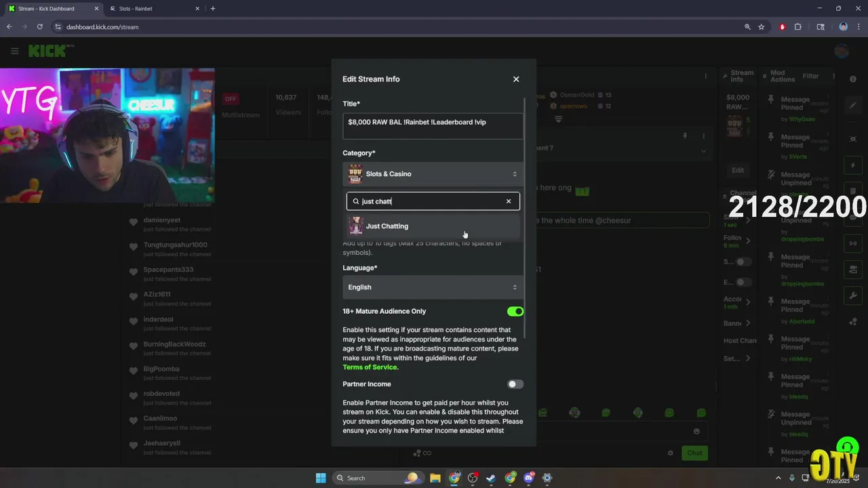Enable the Partner Income toggle
Image resolution: width=868 pixels, height=488 pixels.
coord(515,384)
